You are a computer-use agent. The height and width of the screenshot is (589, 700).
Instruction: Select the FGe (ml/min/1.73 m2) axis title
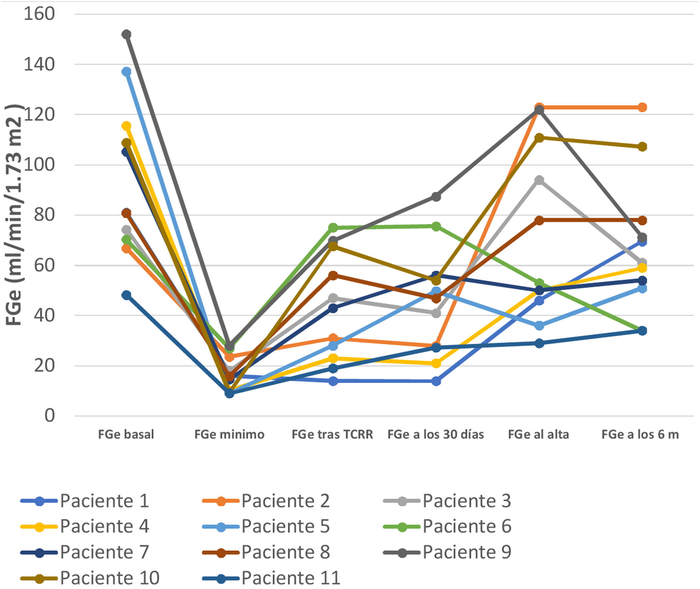(14, 215)
